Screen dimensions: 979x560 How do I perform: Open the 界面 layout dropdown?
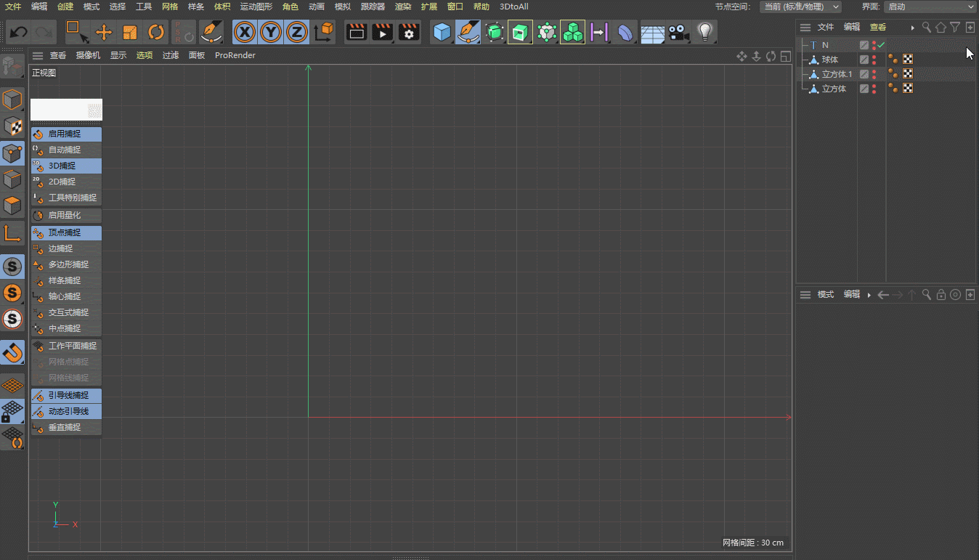pos(930,7)
